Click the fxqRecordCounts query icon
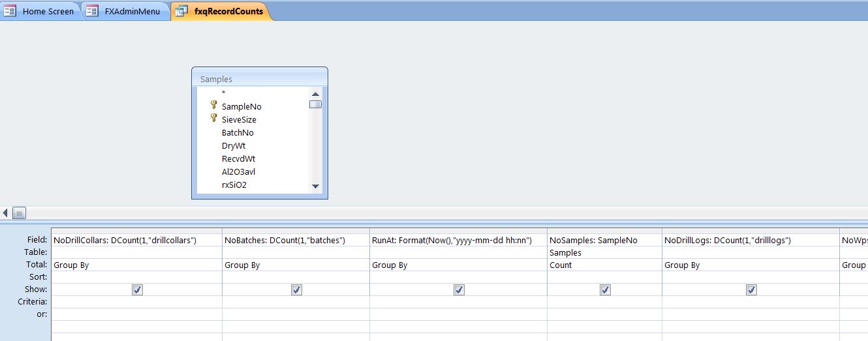The width and height of the screenshot is (868, 341). (x=181, y=11)
